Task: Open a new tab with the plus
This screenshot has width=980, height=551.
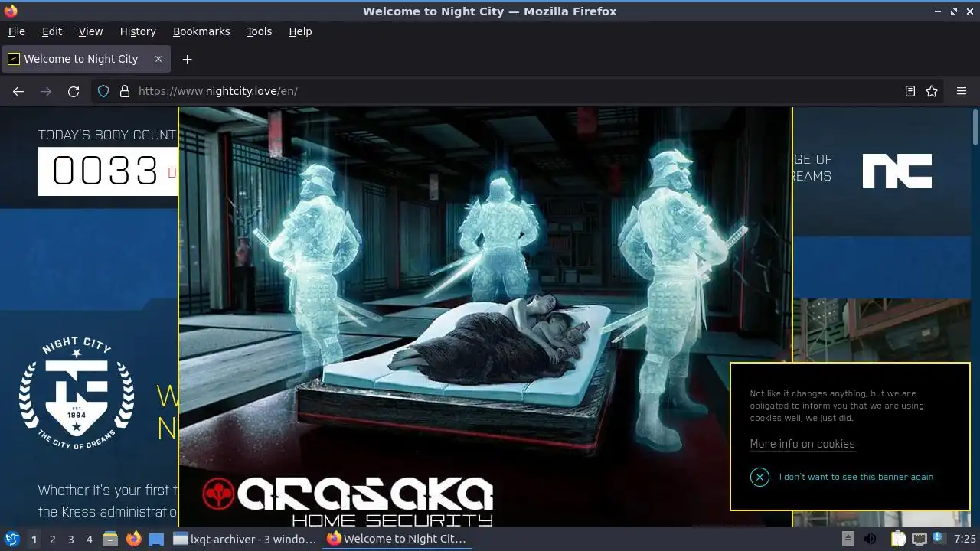Action: [187, 59]
